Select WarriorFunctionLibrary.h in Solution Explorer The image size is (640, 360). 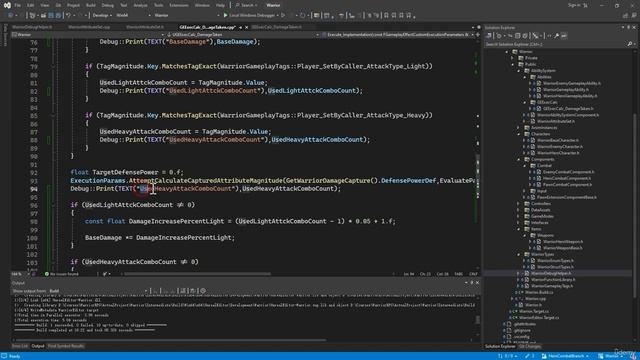tap(553, 280)
